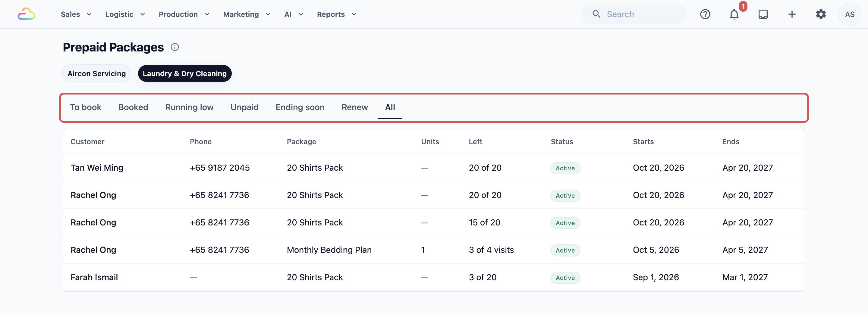Click the Left column header

tap(476, 142)
